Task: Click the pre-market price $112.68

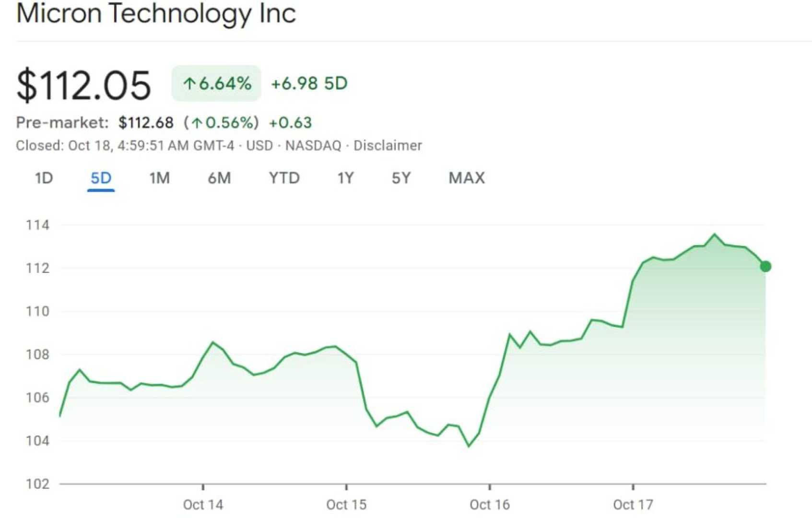Action: tap(146, 122)
